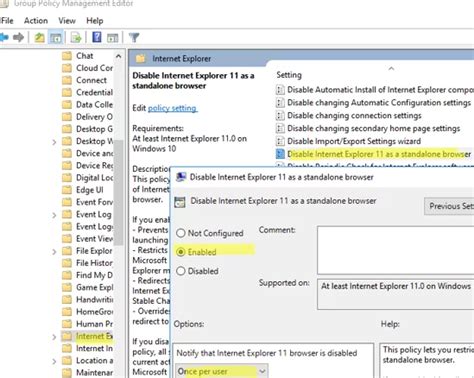Click the Forward arrow toolbar icon
474x378 pixels.
coord(18,37)
